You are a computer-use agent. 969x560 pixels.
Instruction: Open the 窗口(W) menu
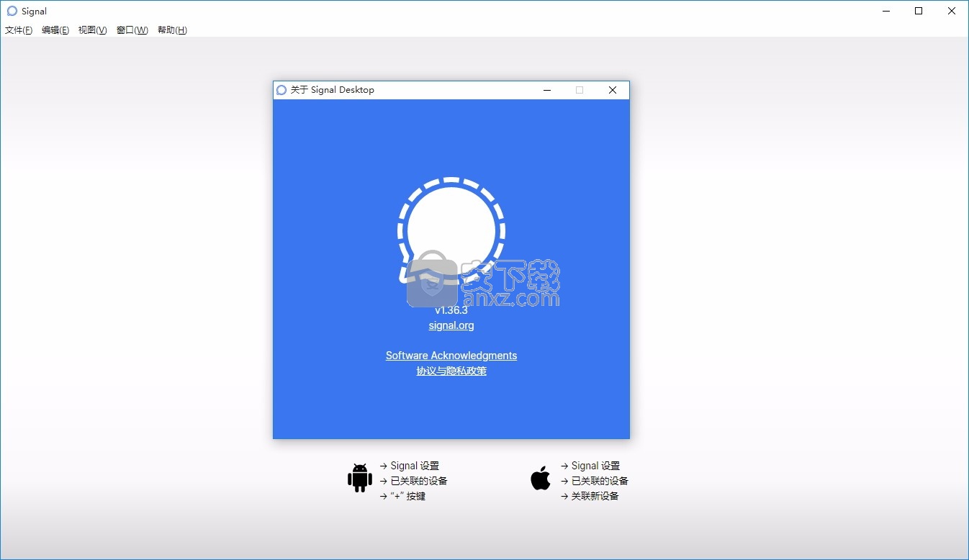click(132, 30)
